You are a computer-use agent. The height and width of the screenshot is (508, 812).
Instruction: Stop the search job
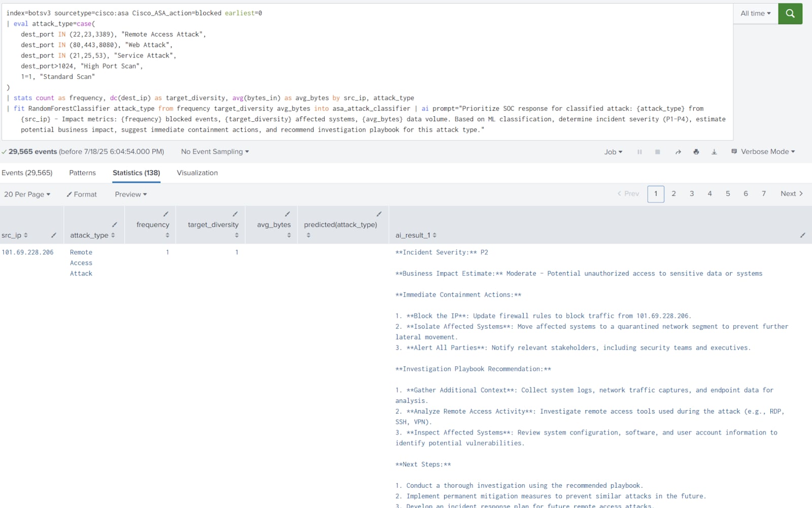coord(658,152)
